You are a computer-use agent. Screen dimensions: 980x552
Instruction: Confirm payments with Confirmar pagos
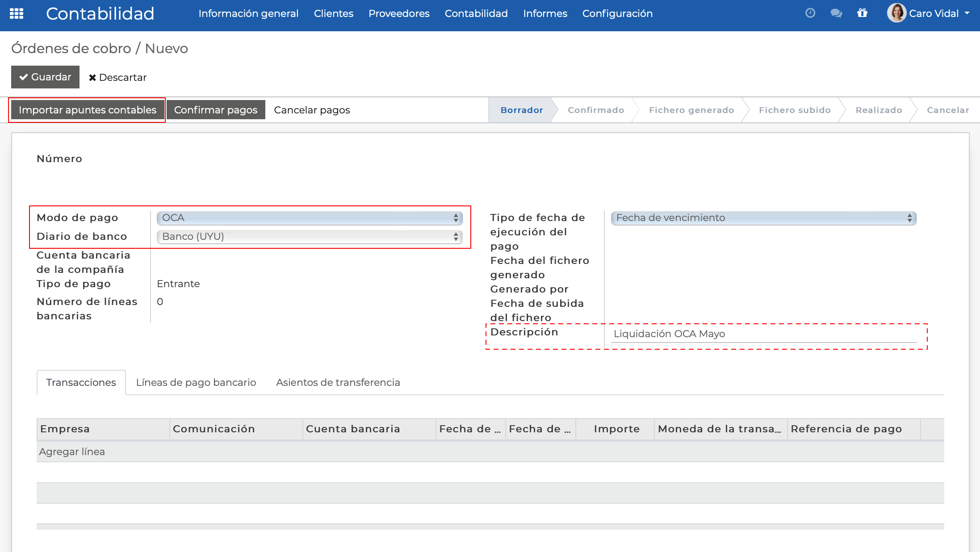(216, 109)
